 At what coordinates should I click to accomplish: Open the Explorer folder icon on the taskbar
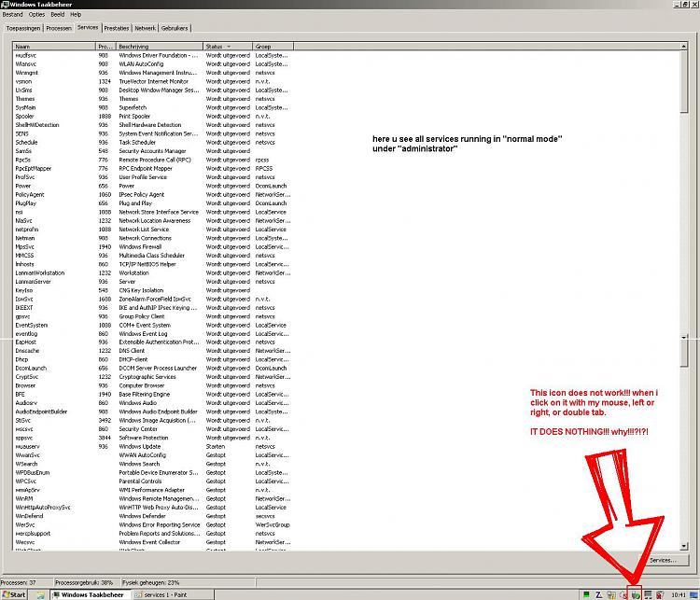pos(40,594)
